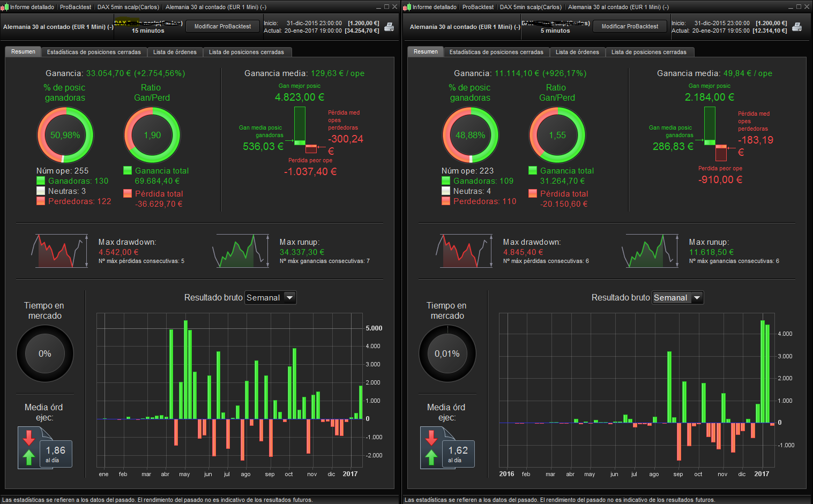813x504 pixels.
Task: Click right Modificar ProBacktest button
Action: pos(630,26)
